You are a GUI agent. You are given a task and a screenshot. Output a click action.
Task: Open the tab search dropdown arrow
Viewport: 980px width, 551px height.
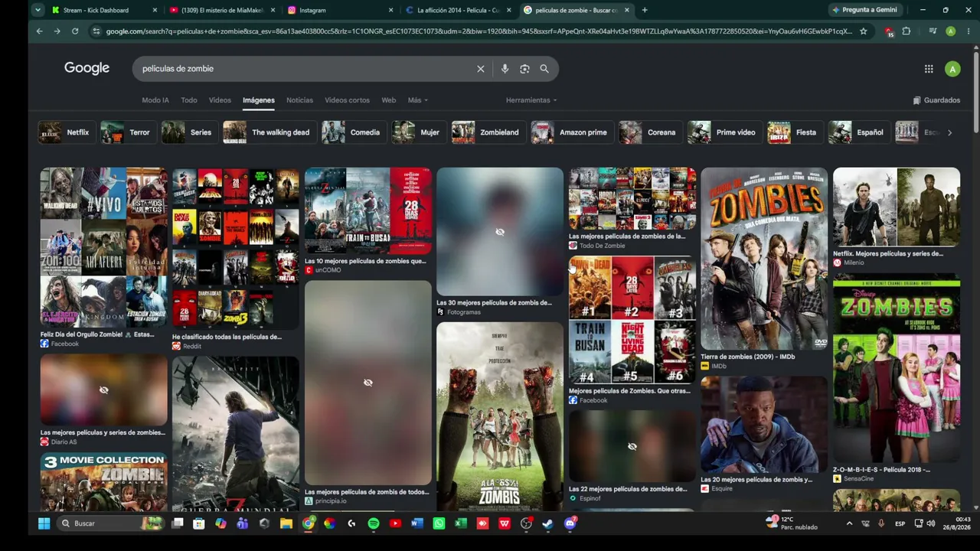[x=38, y=10]
